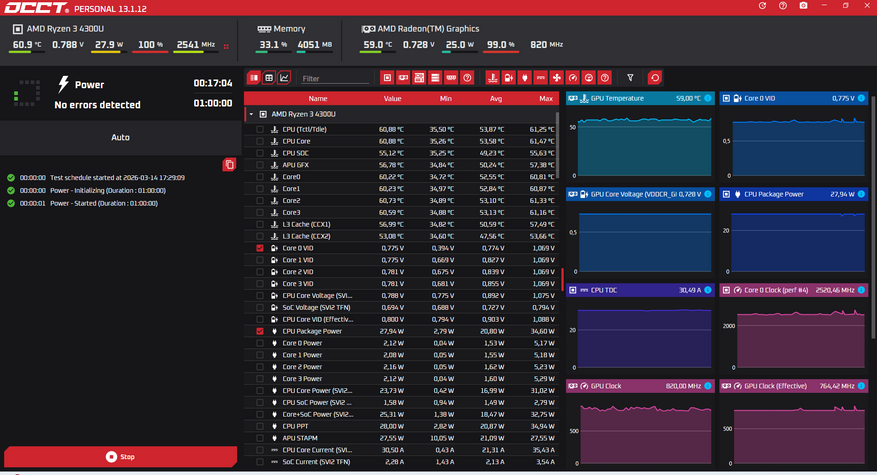
Task: Enable graph for CPU PPT
Action: point(260,426)
